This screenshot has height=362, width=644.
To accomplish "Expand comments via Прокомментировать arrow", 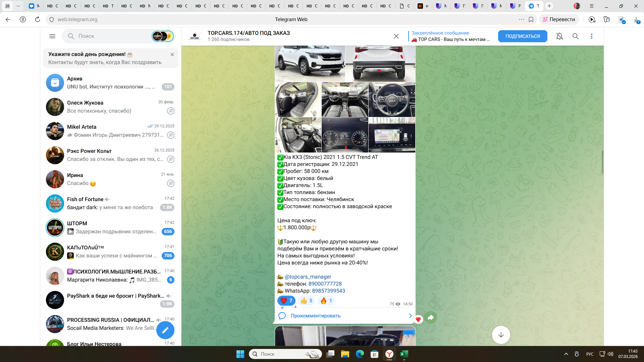I will click(x=410, y=316).
